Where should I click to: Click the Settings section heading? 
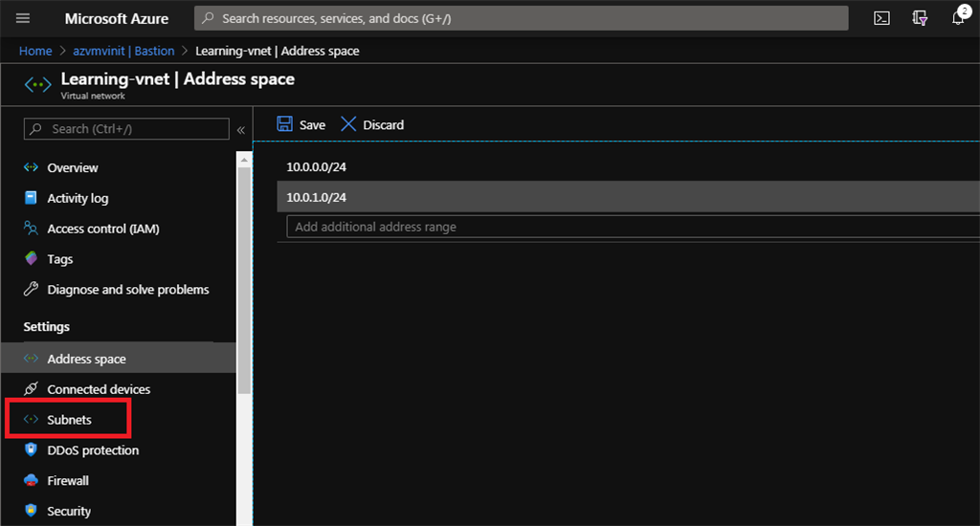(x=46, y=327)
